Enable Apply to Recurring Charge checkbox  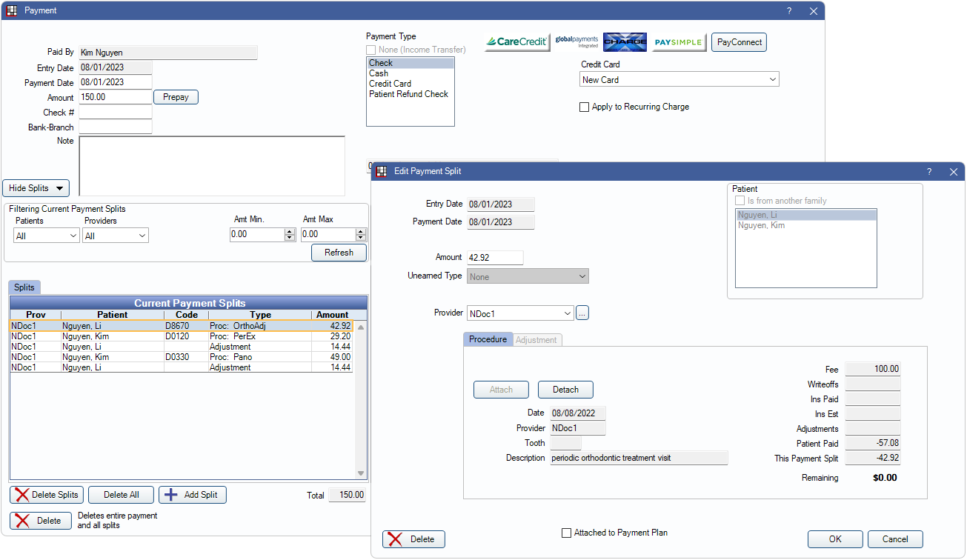(585, 107)
